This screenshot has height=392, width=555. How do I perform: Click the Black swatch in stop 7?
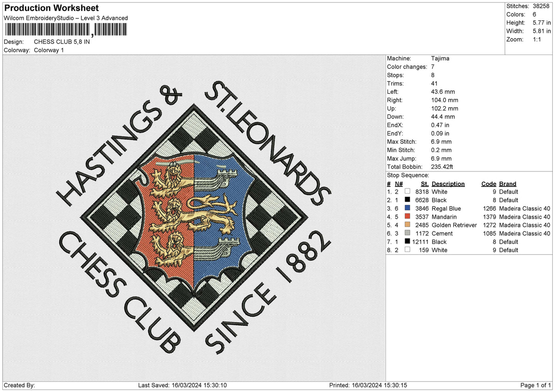point(407,241)
